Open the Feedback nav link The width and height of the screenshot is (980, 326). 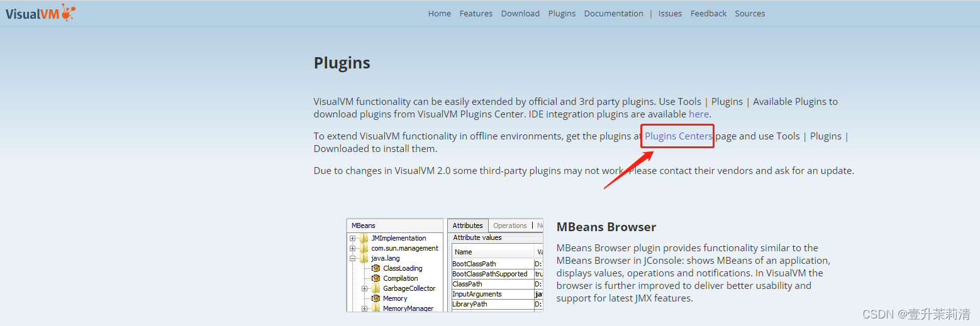coord(708,13)
